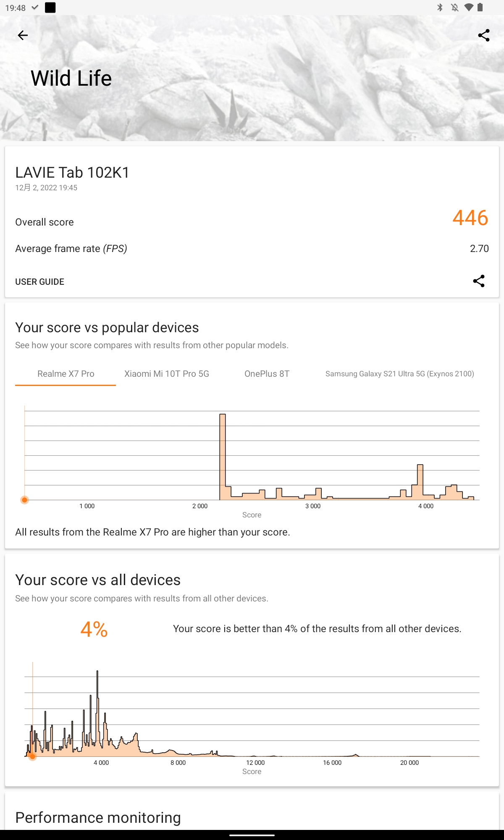The height and width of the screenshot is (840, 504).
Task: Tap the black square notification icon
Action: (50, 8)
